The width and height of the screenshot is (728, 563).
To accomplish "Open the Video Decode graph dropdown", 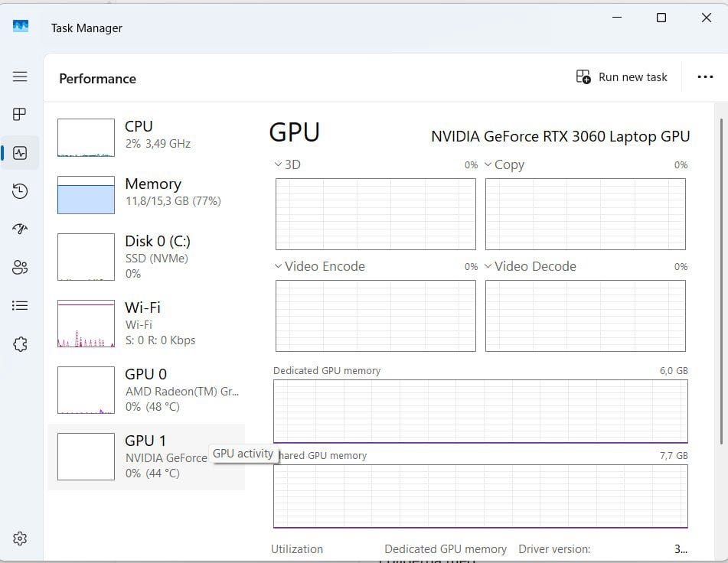I will click(x=529, y=266).
